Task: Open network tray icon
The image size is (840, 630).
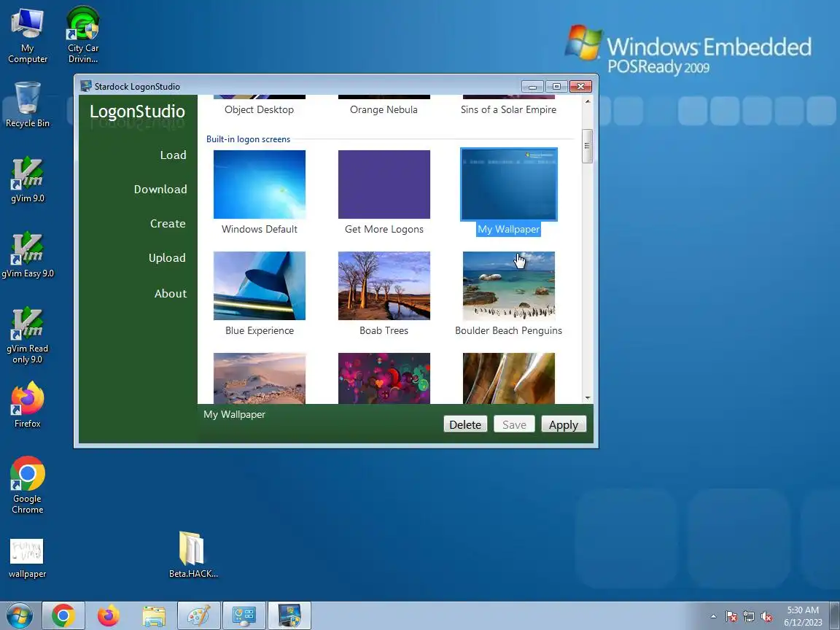Action: (749, 617)
